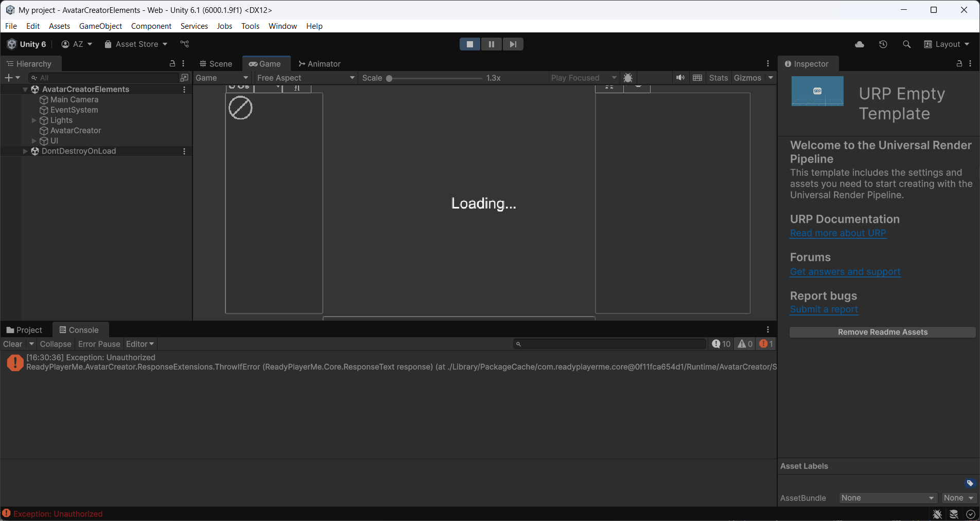The height and width of the screenshot is (521, 980).
Task: Open the Layout dropdown
Action: pyautogui.click(x=947, y=44)
